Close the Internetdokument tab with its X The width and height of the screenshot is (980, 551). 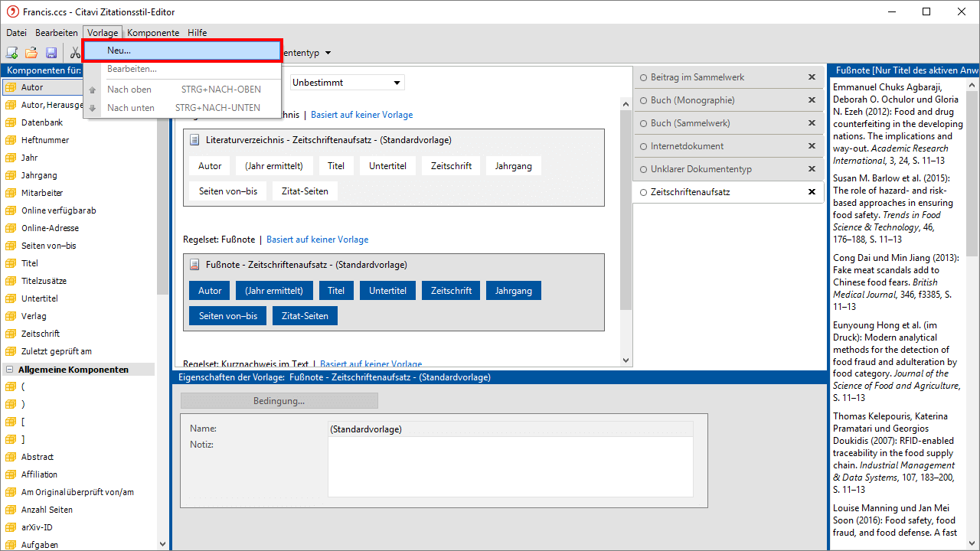pyautogui.click(x=812, y=146)
